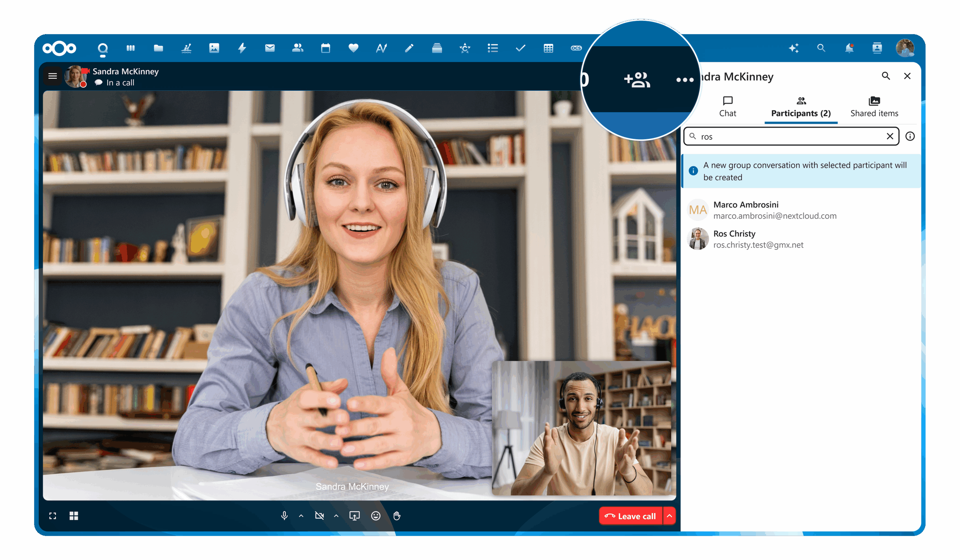Open the Photos app icon

tap(214, 48)
